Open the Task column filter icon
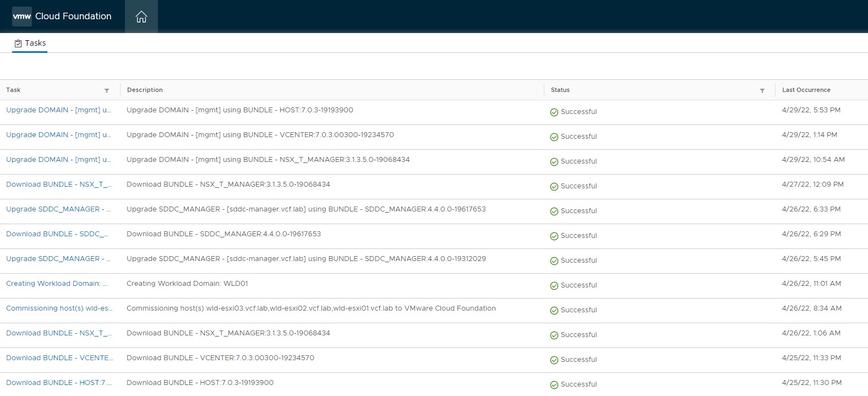868x396 pixels. [107, 90]
